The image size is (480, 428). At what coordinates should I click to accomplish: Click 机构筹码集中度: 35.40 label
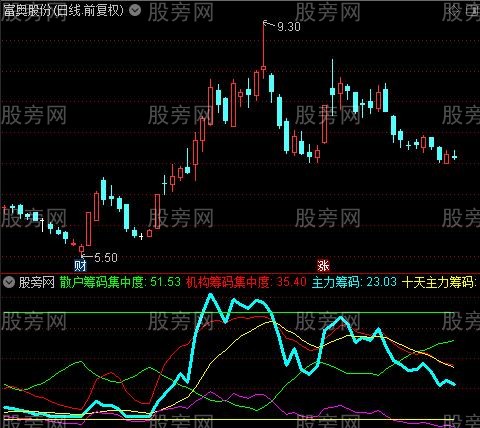pos(246,283)
